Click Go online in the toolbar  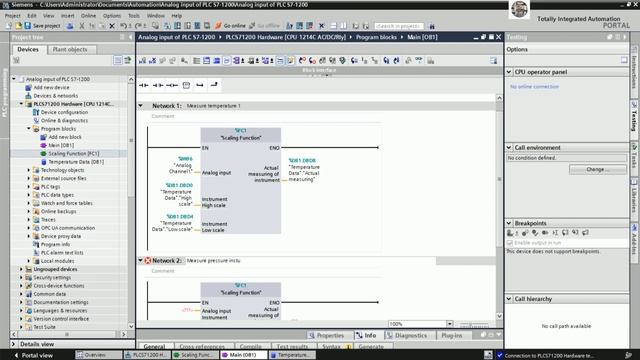pyautogui.click(x=231, y=26)
